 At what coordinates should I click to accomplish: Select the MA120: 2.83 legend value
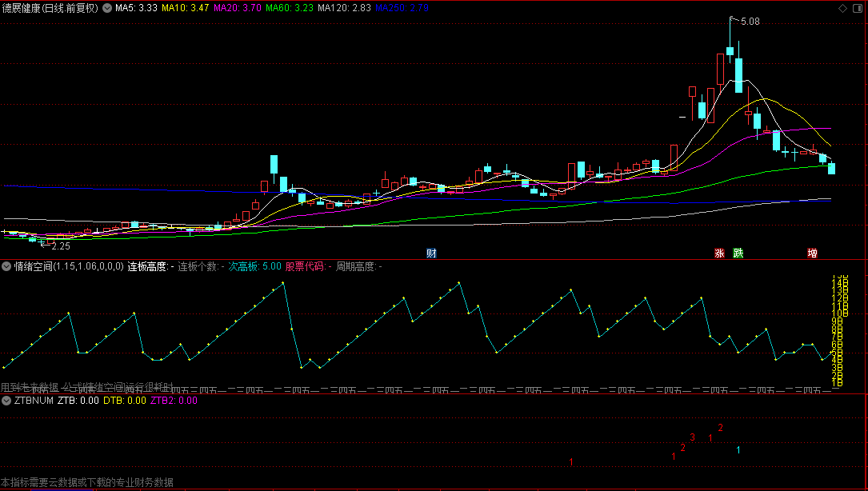click(x=344, y=8)
